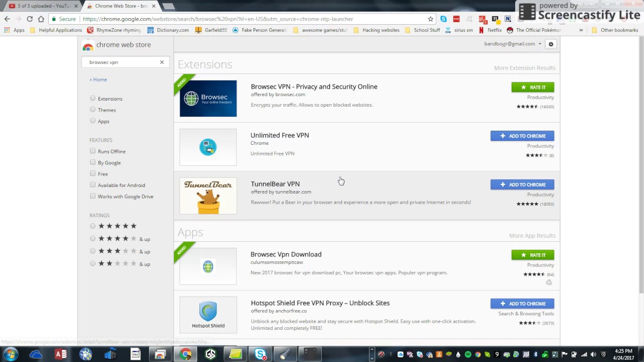Viewport: 644px width, 362px height.
Task: Tick the Free feature checkbox
Action: point(93,173)
